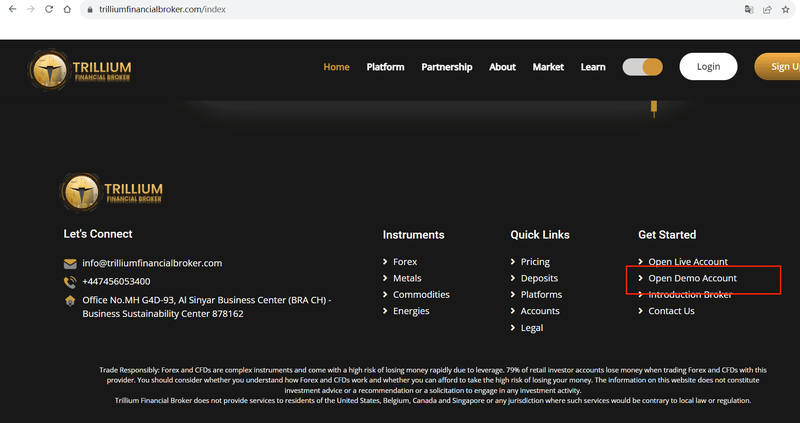Click the chevron beside Pricing
800x423 pixels.
tap(513, 262)
